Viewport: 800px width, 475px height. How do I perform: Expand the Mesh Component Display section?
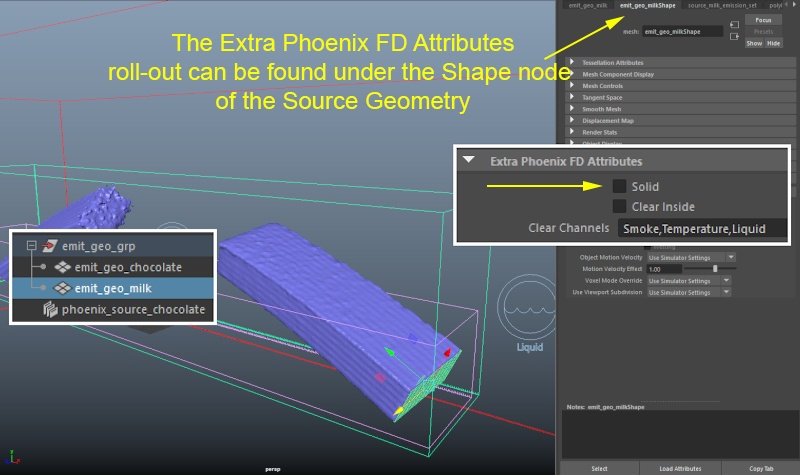click(572, 74)
